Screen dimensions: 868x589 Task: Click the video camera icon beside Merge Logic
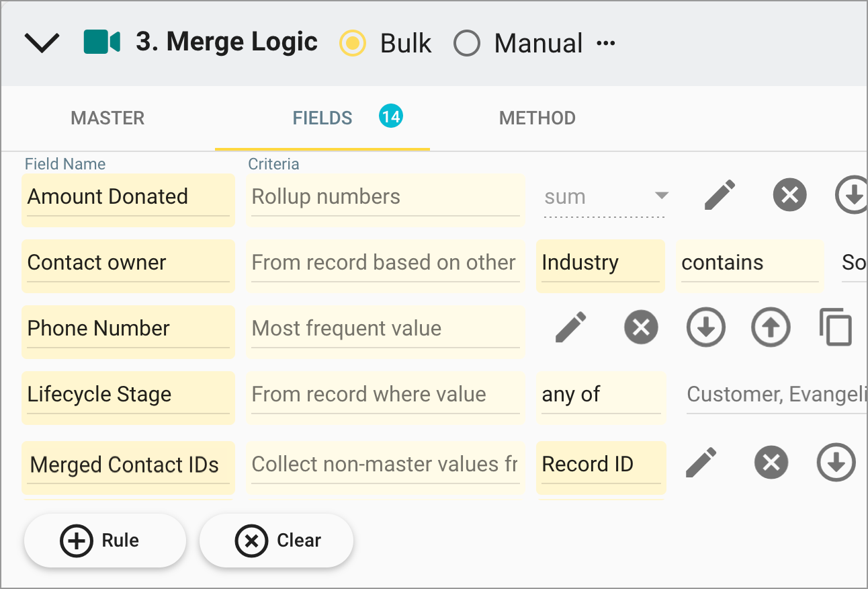pos(102,42)
